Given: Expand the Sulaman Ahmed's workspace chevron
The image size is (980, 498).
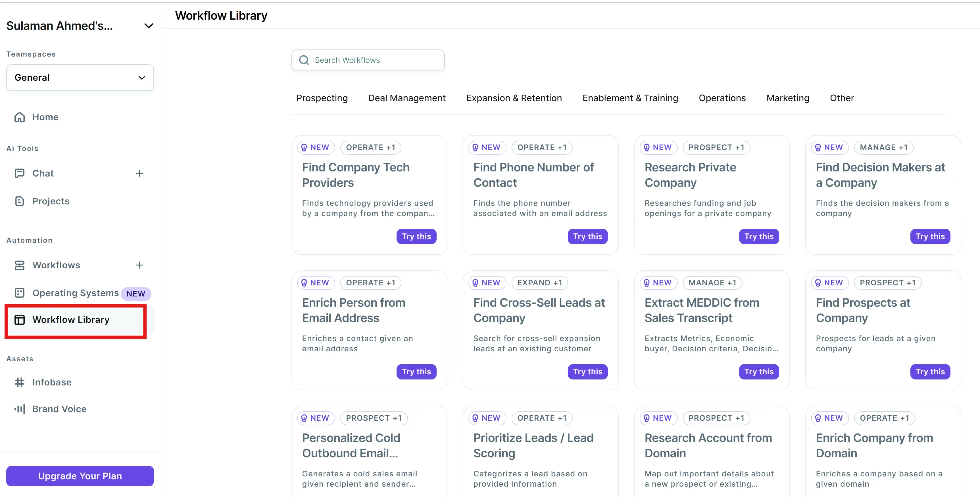Looking at the screenshot, I should pos(149,26).
